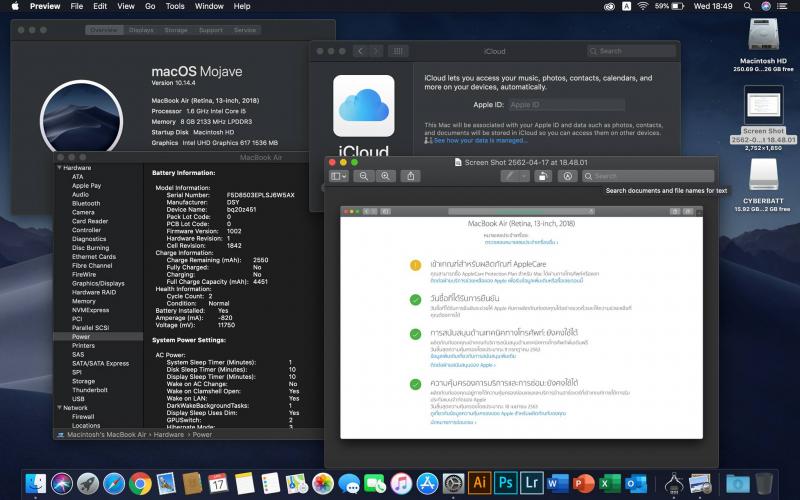Switch to Service tab in About This Mac
The width and height of the screenshot is (800, 500).
click(x=245, y=30)
